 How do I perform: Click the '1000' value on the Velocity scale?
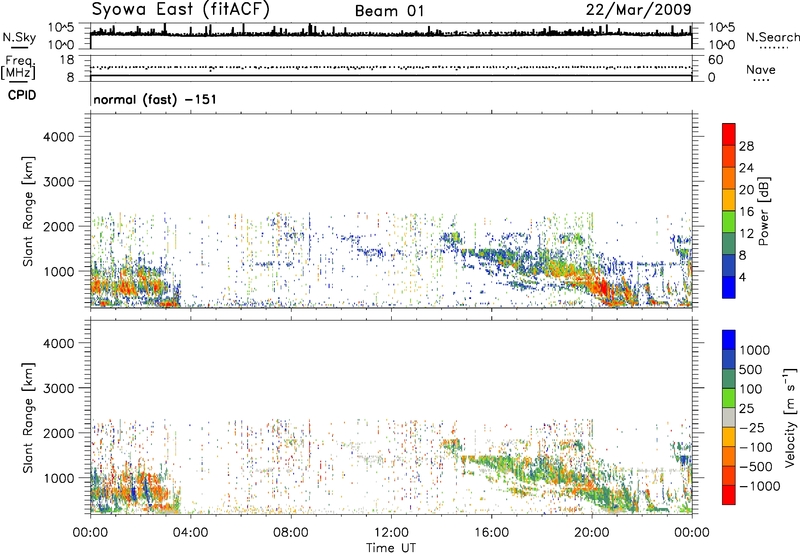[x=755, y=350]
